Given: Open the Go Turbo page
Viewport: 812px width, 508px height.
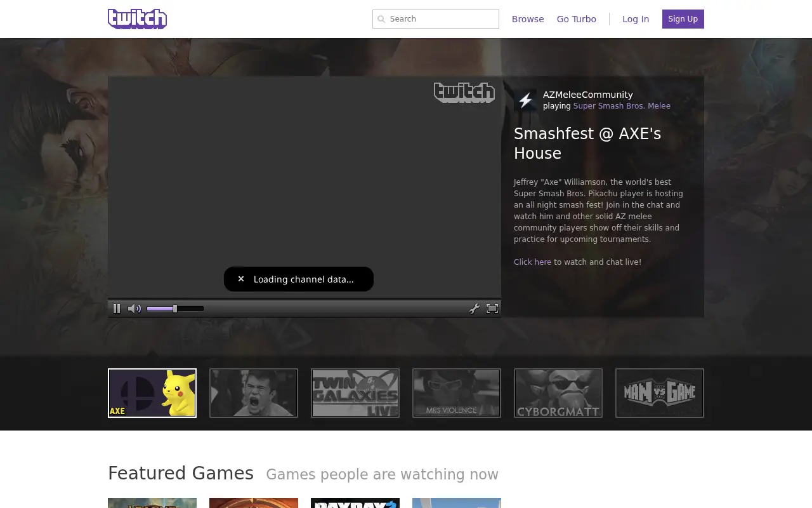Looking at the screenshot, I should pyautogui.click(x=577, y=19).
